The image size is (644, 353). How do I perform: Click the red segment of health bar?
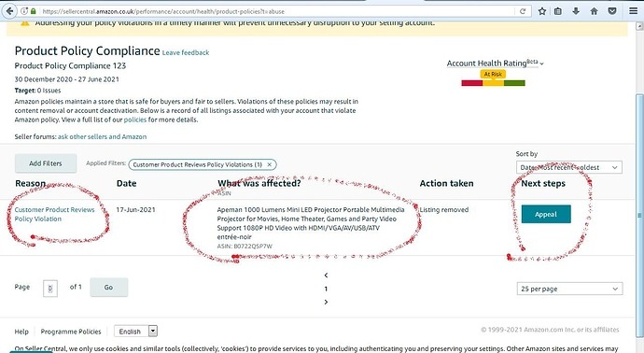(x=472, y=83)
